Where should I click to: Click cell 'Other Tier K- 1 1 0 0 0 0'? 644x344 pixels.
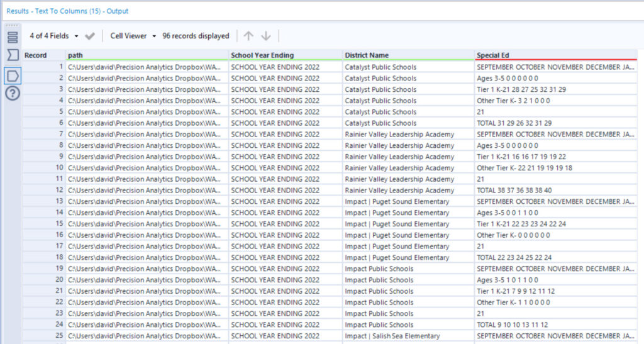pyautogui.click(x=556, y=302)
